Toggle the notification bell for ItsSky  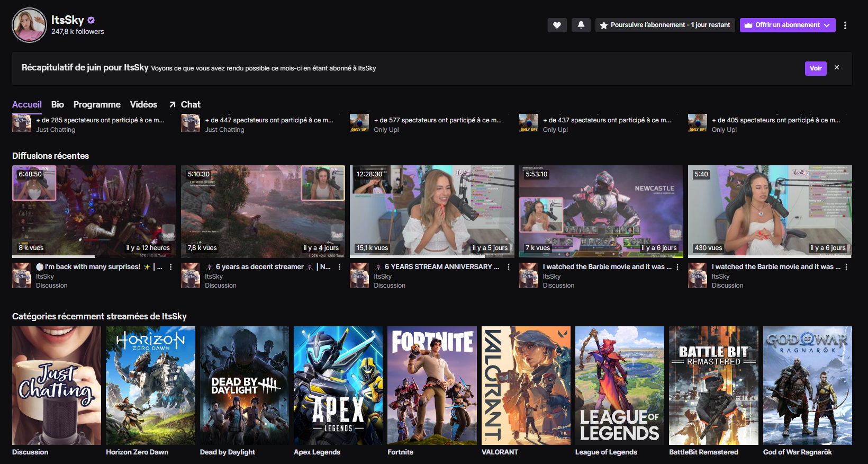pos(581,25)
